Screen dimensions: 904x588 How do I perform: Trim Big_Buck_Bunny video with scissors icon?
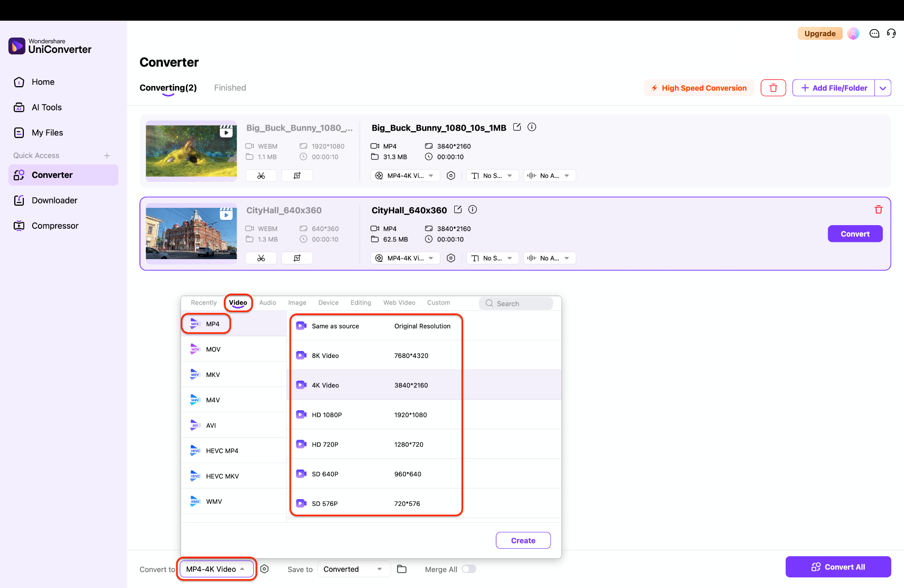[261, 176]
